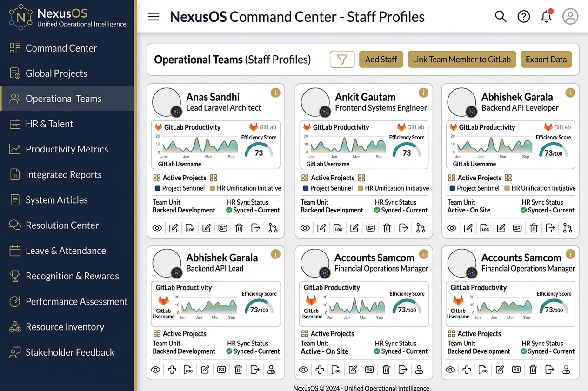Toggle the eye icon on Ankit Gautam's card

305,228
